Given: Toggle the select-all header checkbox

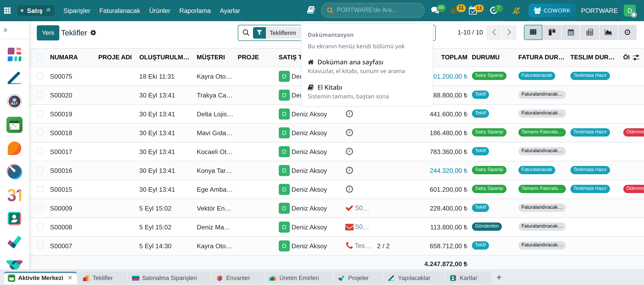Looking at the screenshot, I should 40,57.
